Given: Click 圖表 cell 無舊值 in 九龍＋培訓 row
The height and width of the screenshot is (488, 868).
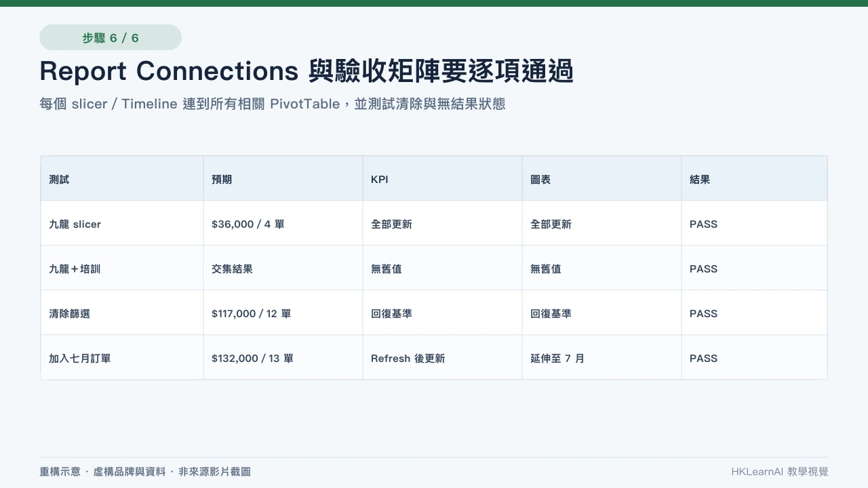Looking at the screenshot, I should 601,268.
